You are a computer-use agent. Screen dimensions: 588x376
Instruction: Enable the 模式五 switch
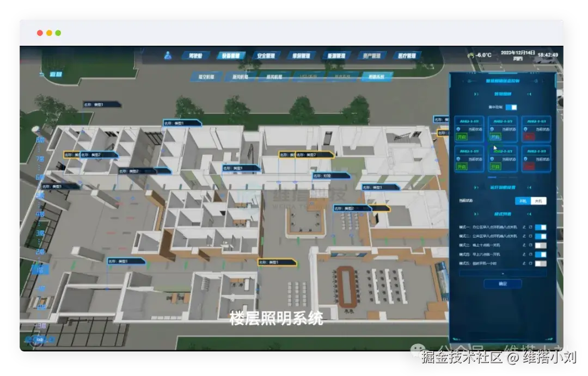pos(541,263)
